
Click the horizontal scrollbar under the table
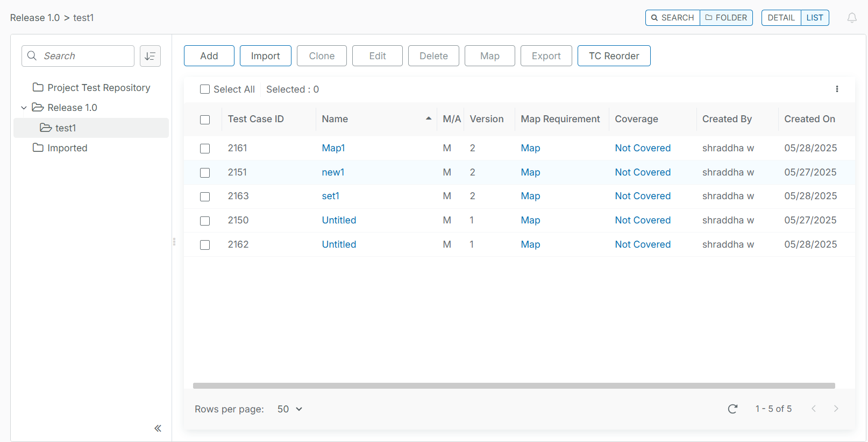point(514,386)
